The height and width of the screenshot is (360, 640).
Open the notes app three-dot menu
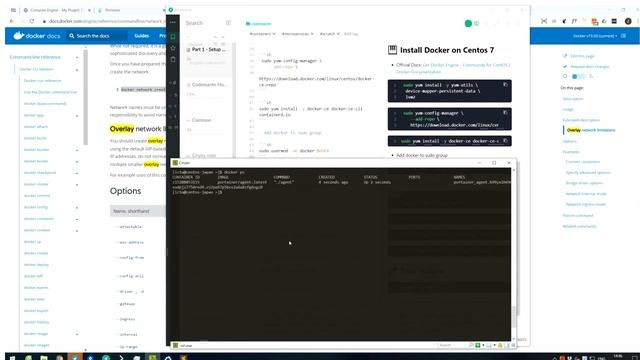coord(173,22)
